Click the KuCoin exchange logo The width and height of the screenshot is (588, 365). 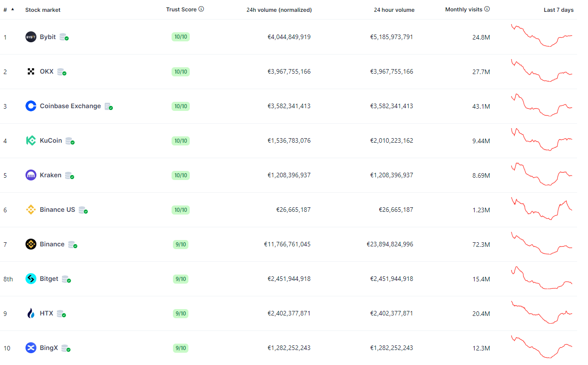[x=31, y=140]
